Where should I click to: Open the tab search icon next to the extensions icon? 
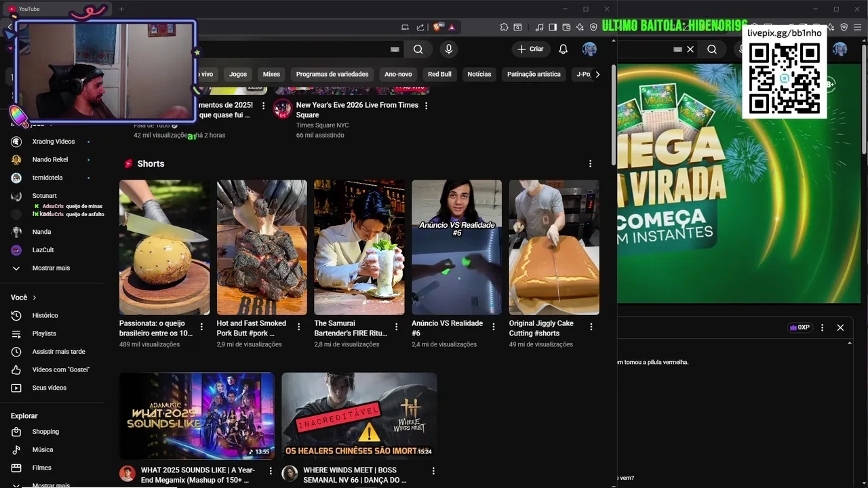click(517, 27)
